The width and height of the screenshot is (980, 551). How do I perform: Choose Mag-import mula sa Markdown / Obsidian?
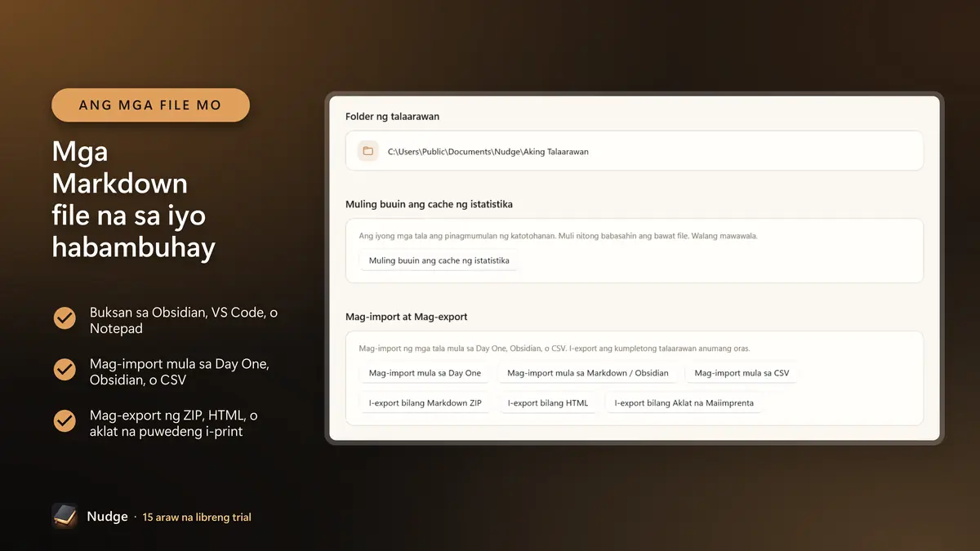[x=588, y=373]
